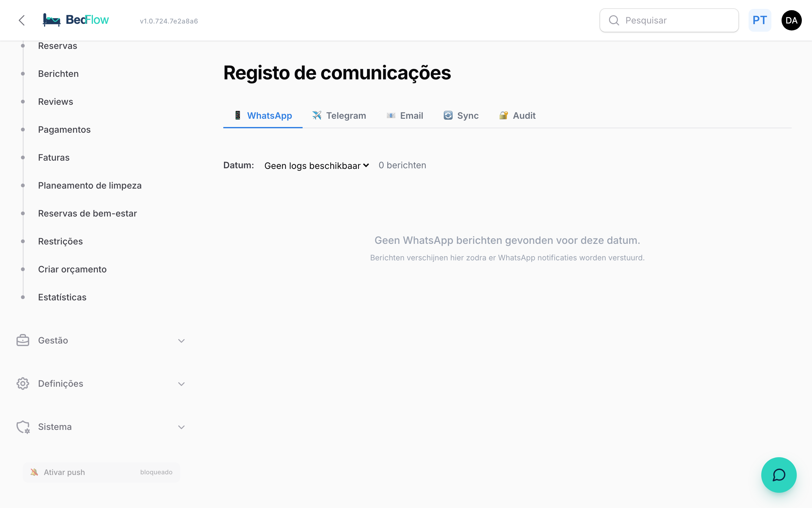Viewport: 812px width, 508px height.
Task: Open Criar orçamento in the sidebar
Action: [x=72, y=269]
